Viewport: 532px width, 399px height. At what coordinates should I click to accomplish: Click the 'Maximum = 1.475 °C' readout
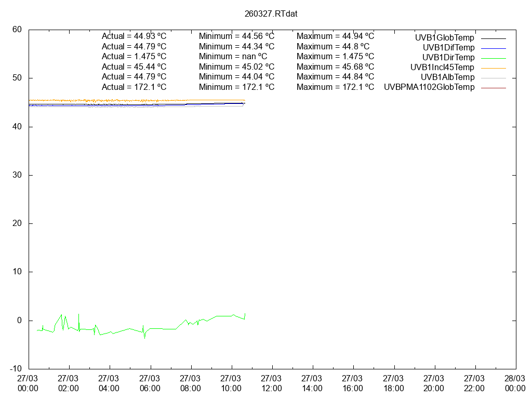pyautogui.click(x=335, y=56)
